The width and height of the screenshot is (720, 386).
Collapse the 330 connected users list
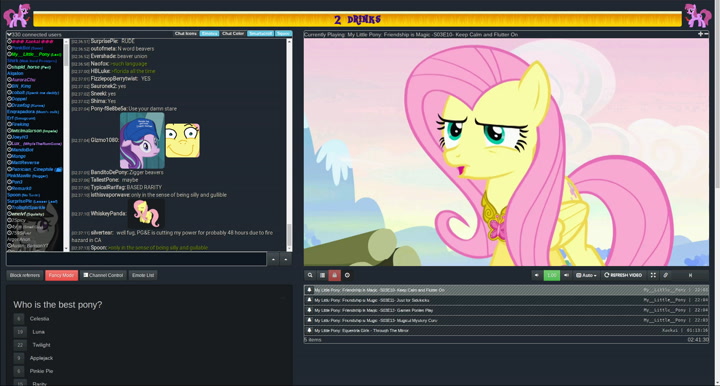tap(9, 34)
